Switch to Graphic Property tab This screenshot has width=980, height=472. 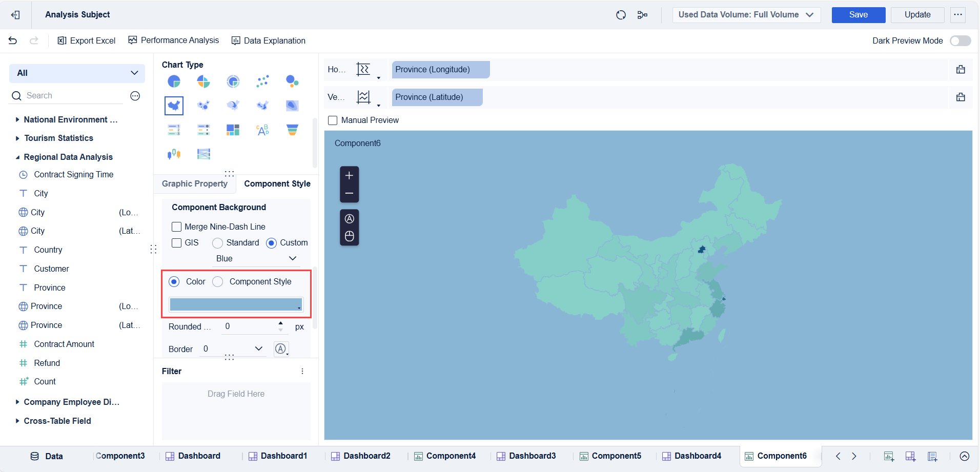(195, 183)
